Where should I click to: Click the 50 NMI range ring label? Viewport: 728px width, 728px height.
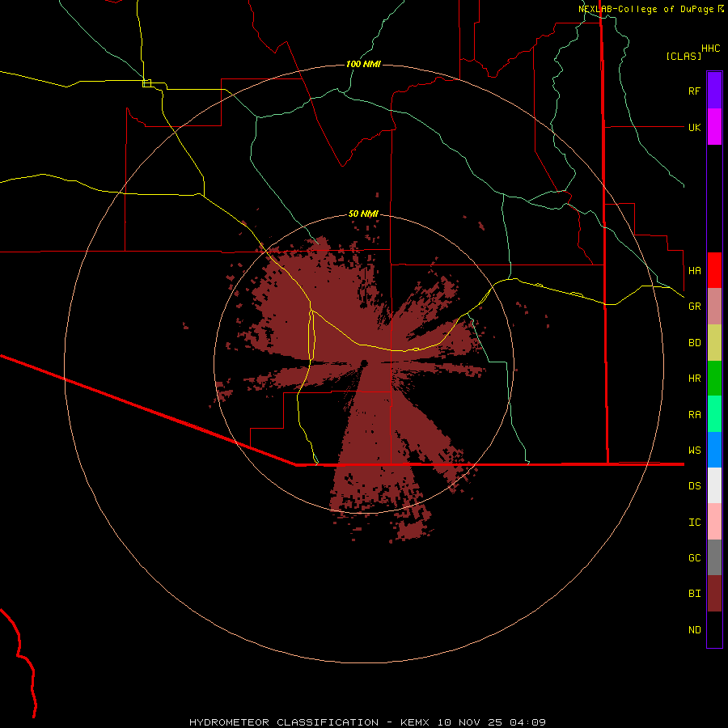363,214
